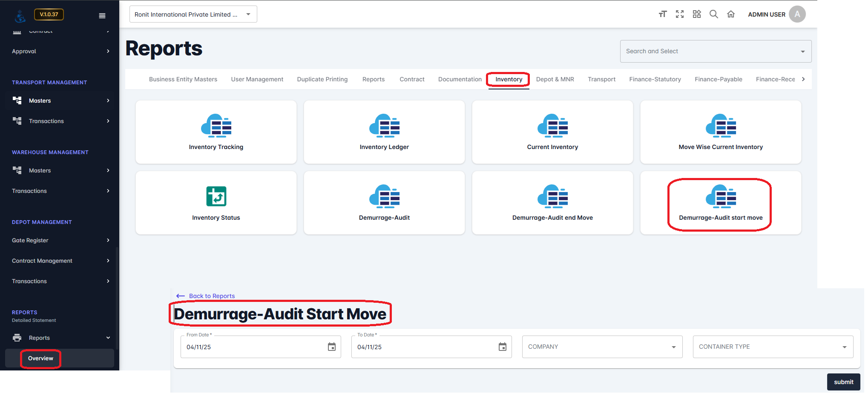
Task: Open the dashboard widgets grid icon
Action: pos(697,14)
